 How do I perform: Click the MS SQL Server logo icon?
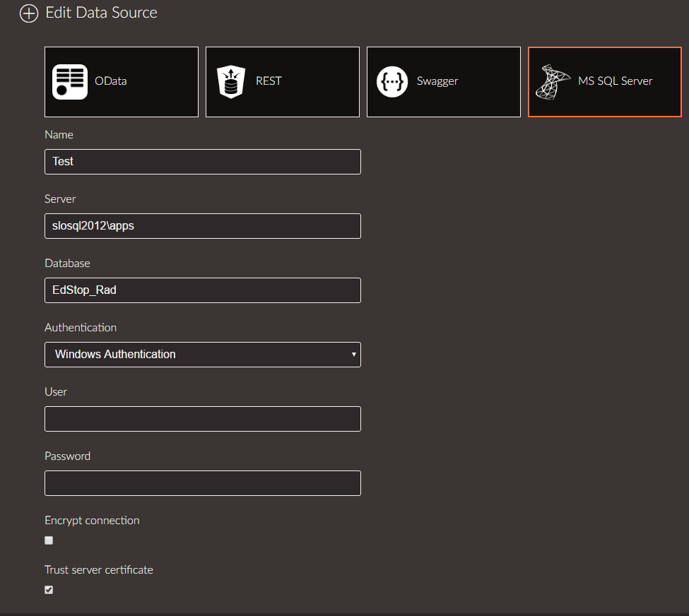pos(553,82)
